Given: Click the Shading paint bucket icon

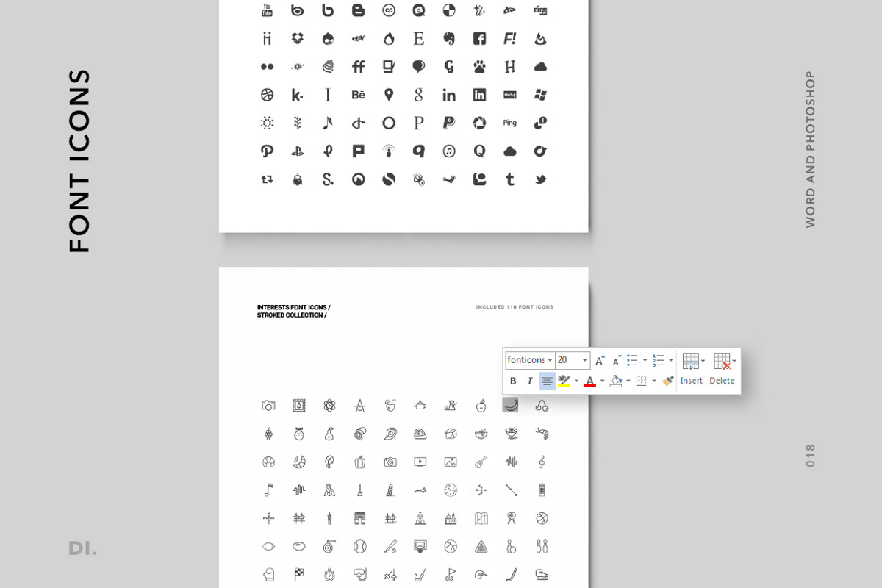Looking at the screenshot, I should 616,381.
